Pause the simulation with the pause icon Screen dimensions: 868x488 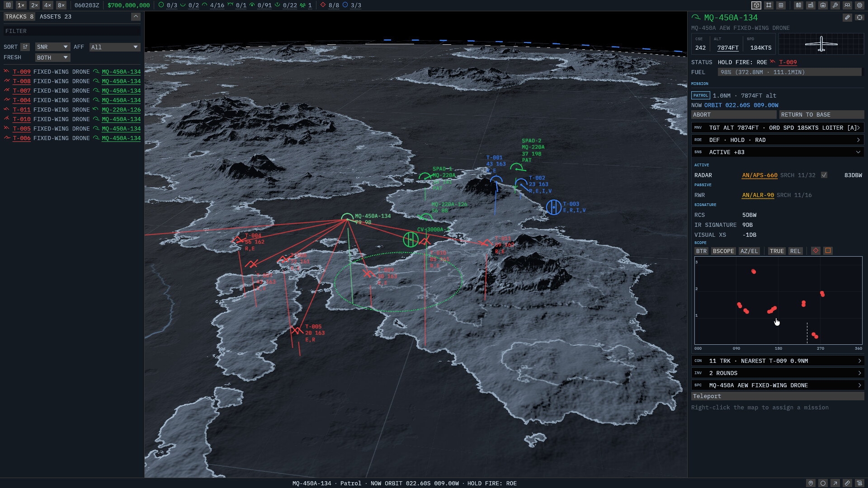point(8,5)
